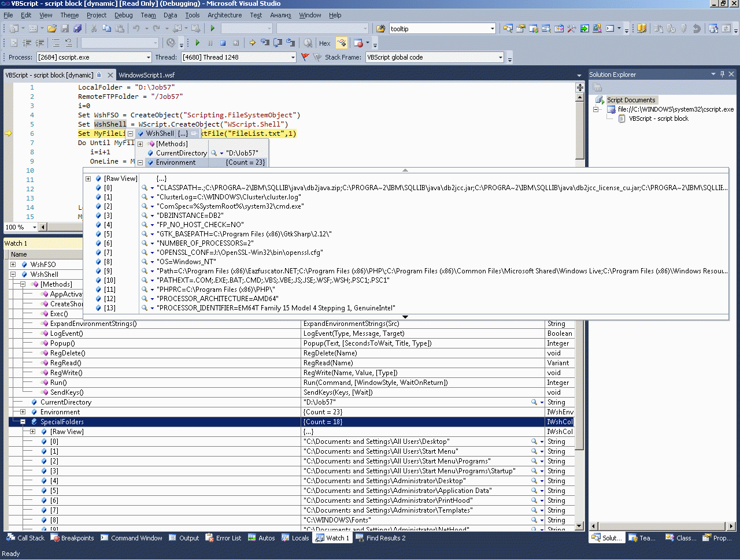Open the Debug menu
Image resolution: width=740 pixels, height=560 pixels.
pos(123,15)
